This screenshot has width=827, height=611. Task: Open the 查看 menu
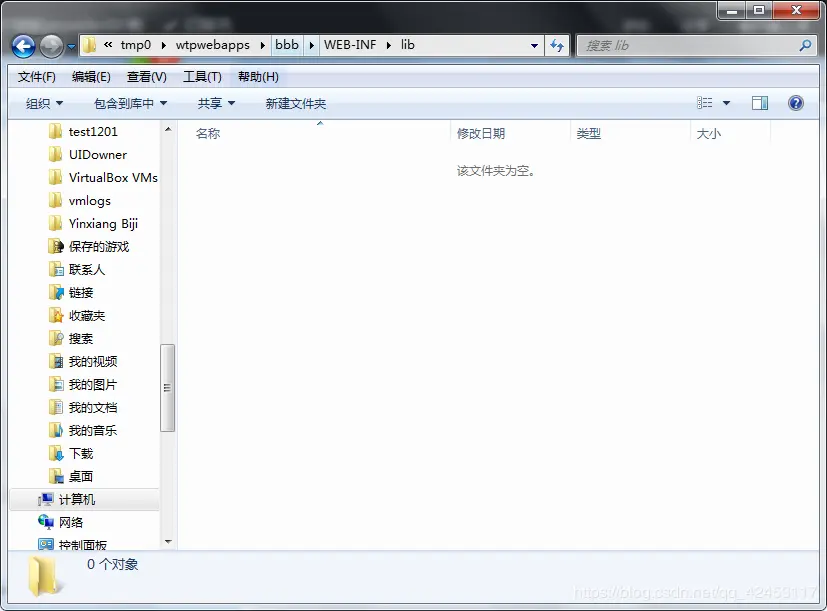pyautogui.click(x=145, y=76)
